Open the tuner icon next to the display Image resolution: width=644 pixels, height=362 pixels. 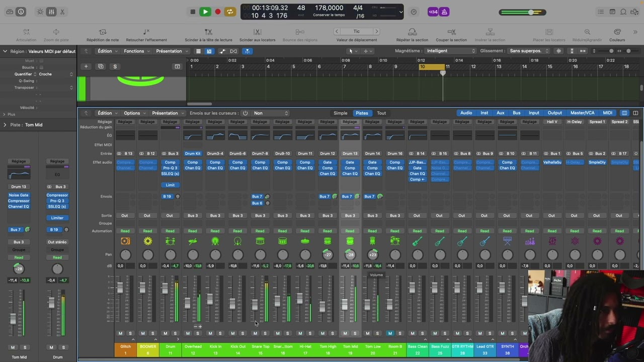414,12
